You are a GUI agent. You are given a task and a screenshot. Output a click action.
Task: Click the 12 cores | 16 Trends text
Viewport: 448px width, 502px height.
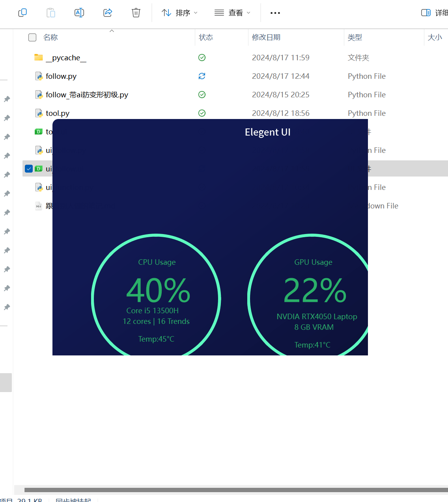[x=156, y=321]
